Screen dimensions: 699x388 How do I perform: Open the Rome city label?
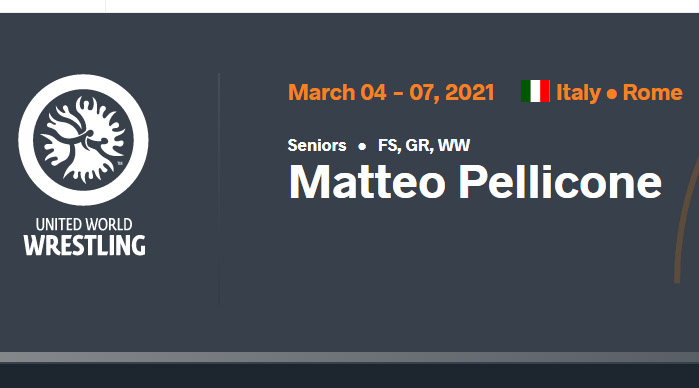coord(652,93)
